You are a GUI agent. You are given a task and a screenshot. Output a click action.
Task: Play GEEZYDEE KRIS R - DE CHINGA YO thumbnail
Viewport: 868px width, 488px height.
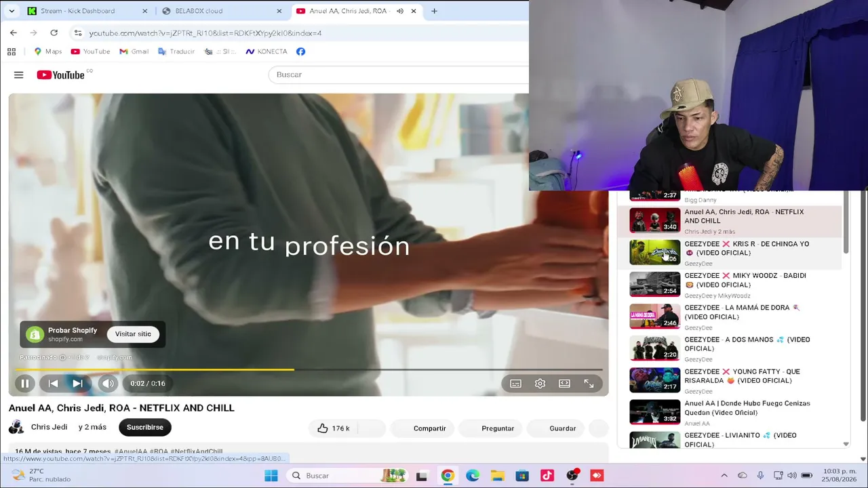(654, 252)
